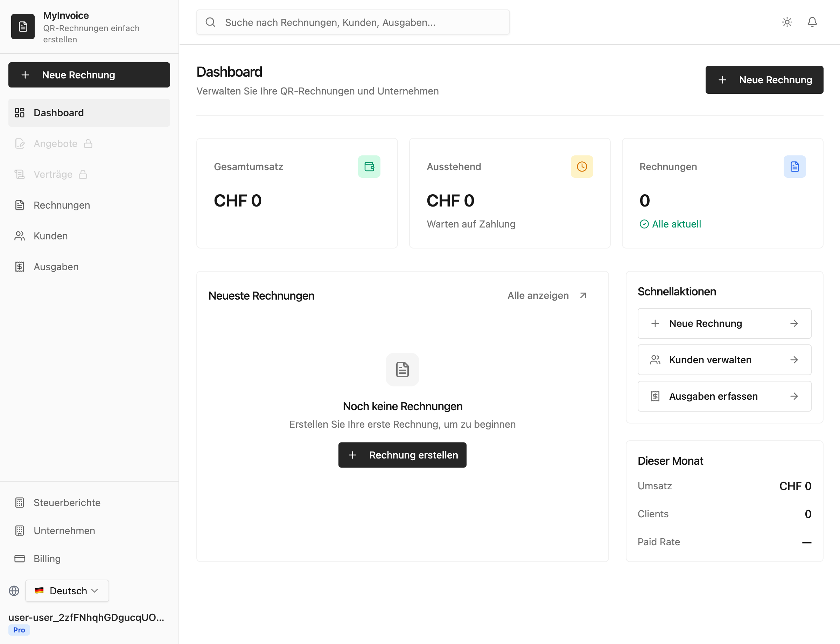Click the search magnifier icon
This screenshot has height=644, width=840.
(x=210, y=22)
